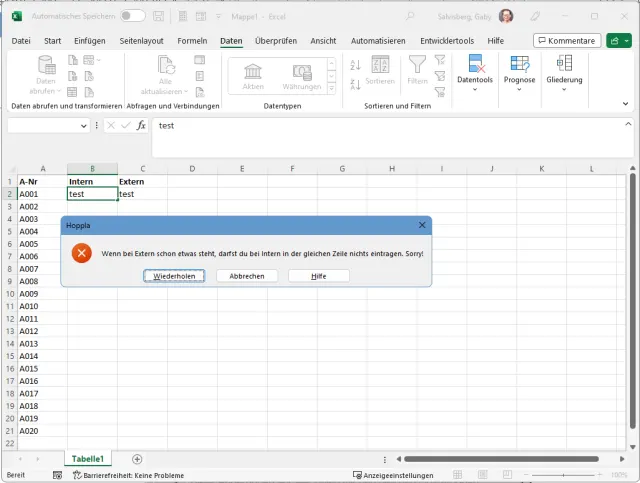The image size is (640, 483).
Task: Expand the Name Box dropdown arrow
Action: click(x=83, y=126)
